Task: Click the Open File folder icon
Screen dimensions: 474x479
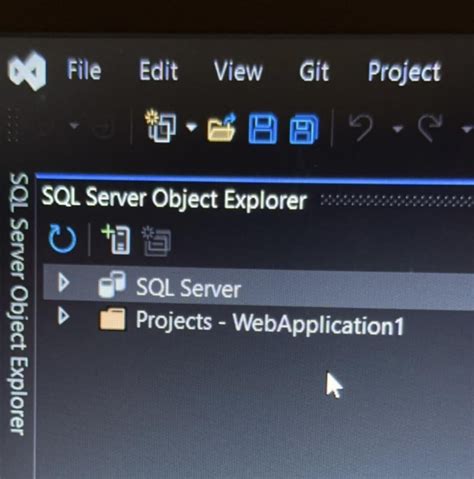Action: (222, 128)
